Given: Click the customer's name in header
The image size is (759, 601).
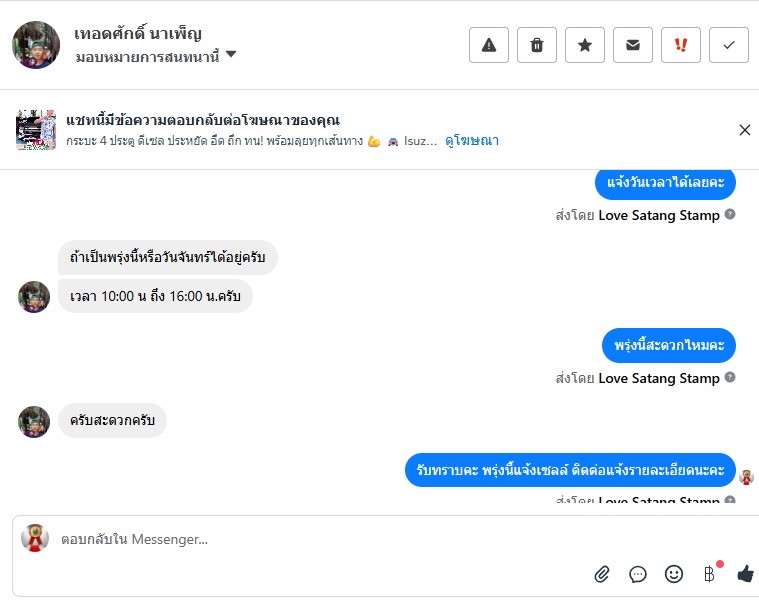Looking at the screenshot, I should (x=138, y=33).
